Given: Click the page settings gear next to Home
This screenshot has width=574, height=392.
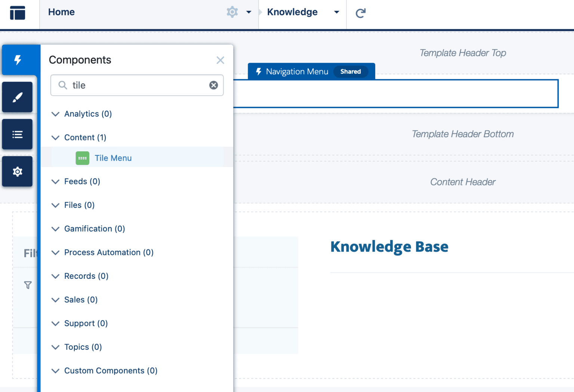Looking at the screenshot, I should click(x=232, y=12).
